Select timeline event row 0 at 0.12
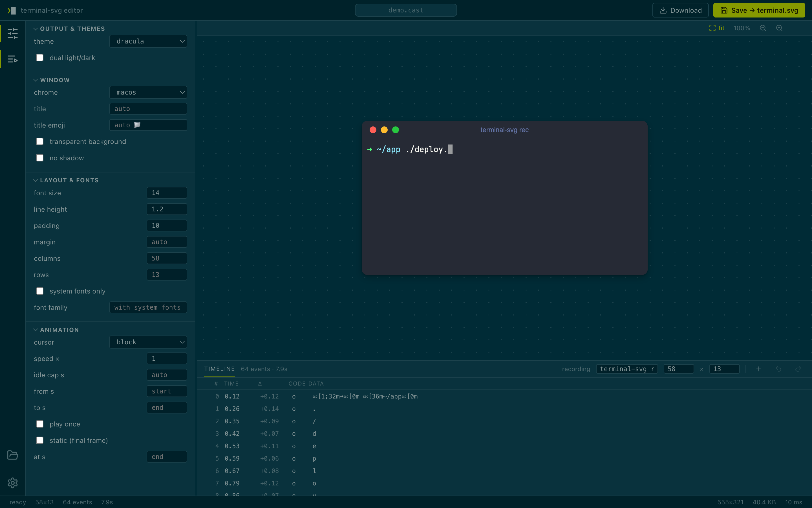Viewport: 812px width, 508px height. pos(504,397)
